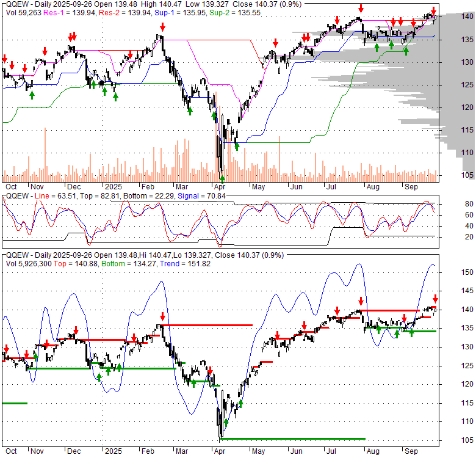The width and height of the screenshot is (476, 455).
Task: Click the QQEW ticker in bottom chart header
Action: coord(17,255)
